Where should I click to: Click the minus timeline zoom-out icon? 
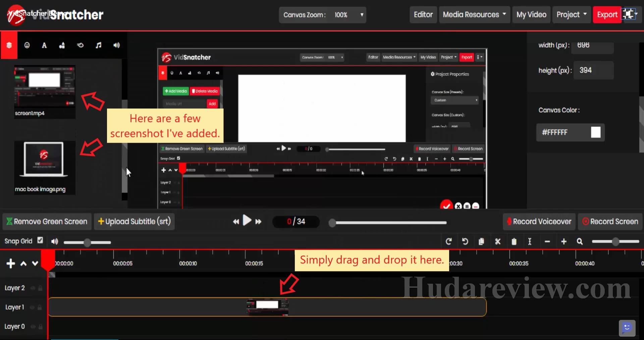click(x=547, y=242)
